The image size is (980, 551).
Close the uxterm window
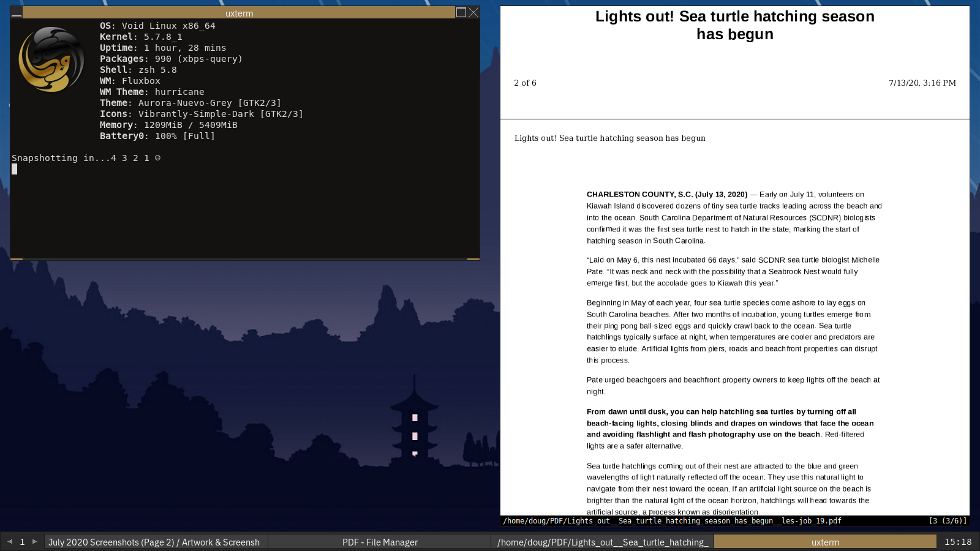[473, 12]
